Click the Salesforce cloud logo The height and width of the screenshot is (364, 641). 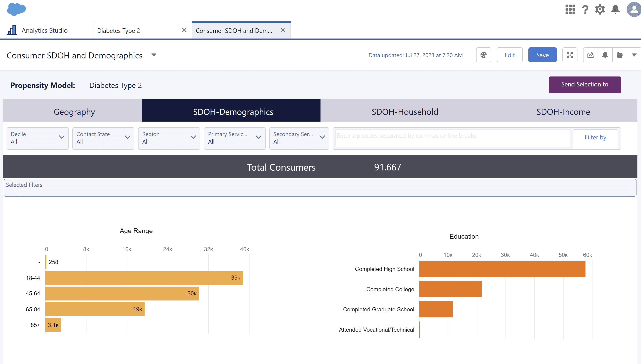(x=16, y=10)
